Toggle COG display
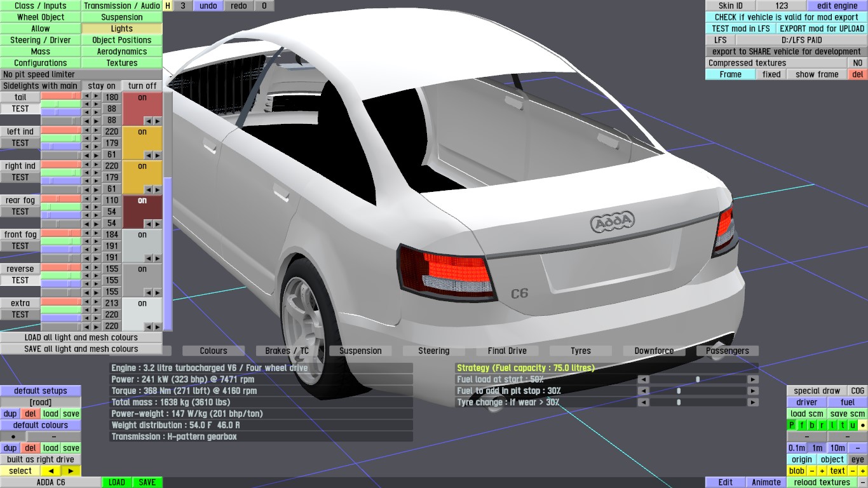This screenshot has height=488, width=868. pyautogui.click(x=858, y=391)
